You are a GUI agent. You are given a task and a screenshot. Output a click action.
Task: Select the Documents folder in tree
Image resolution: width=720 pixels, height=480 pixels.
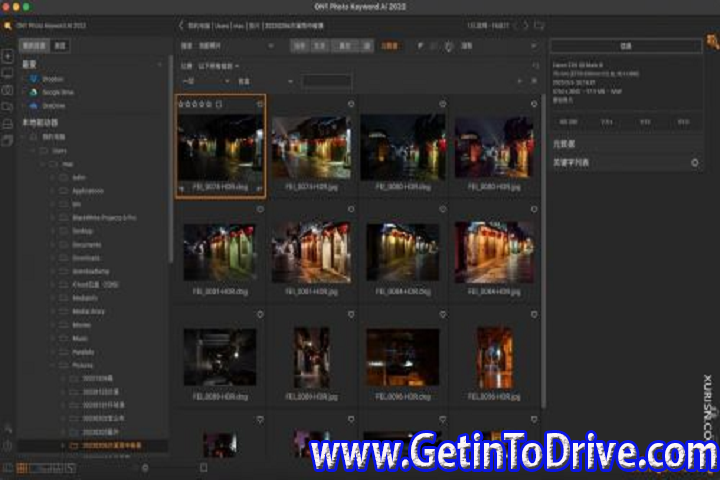(x=86, y=245)
